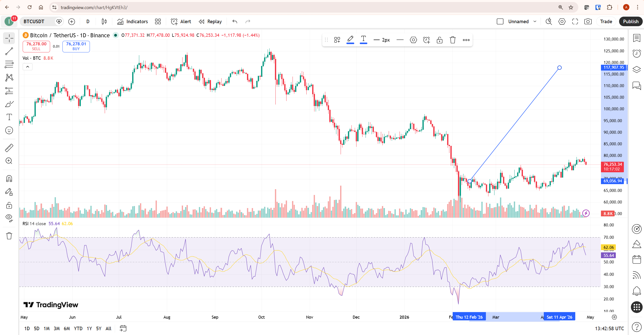Open quick search lightning icon
The image size is (644, 335).
click(x=549, y=21)
